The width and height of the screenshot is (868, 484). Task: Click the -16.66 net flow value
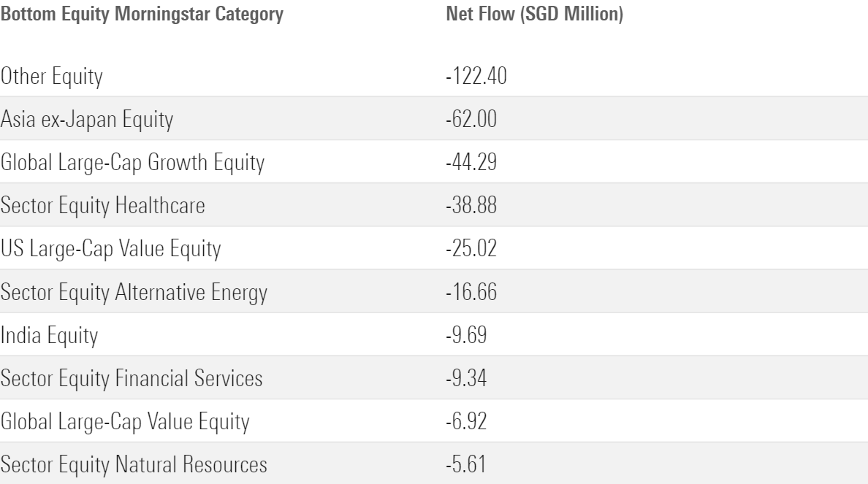pos(470,292)
